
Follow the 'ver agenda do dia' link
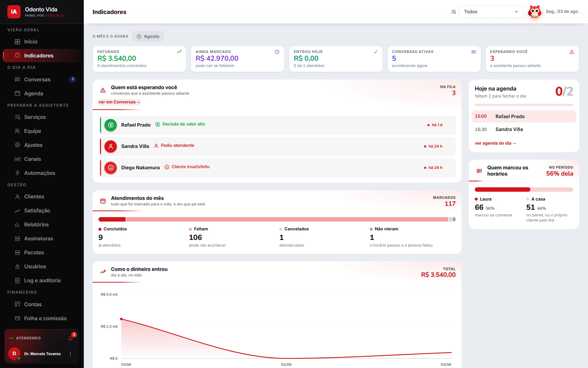pyautogui.click(x=495, y=143)
